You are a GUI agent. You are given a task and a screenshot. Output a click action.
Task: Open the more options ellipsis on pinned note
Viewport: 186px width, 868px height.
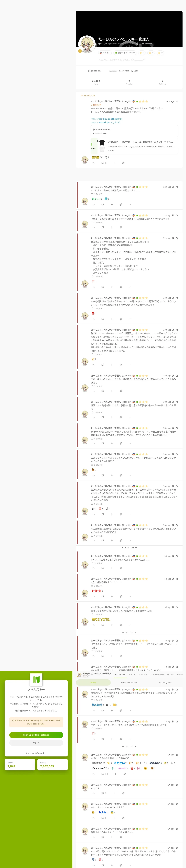coord(132,163)
